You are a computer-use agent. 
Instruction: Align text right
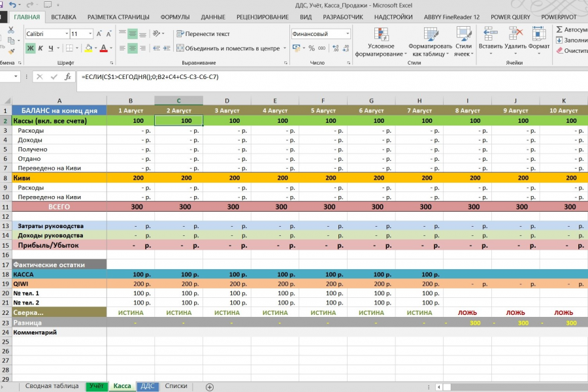point(142,48)
